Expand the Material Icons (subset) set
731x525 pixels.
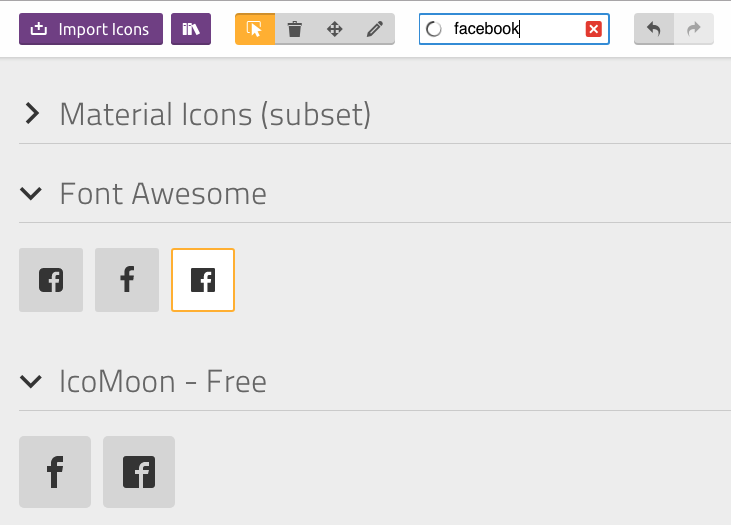coord(32,113)
